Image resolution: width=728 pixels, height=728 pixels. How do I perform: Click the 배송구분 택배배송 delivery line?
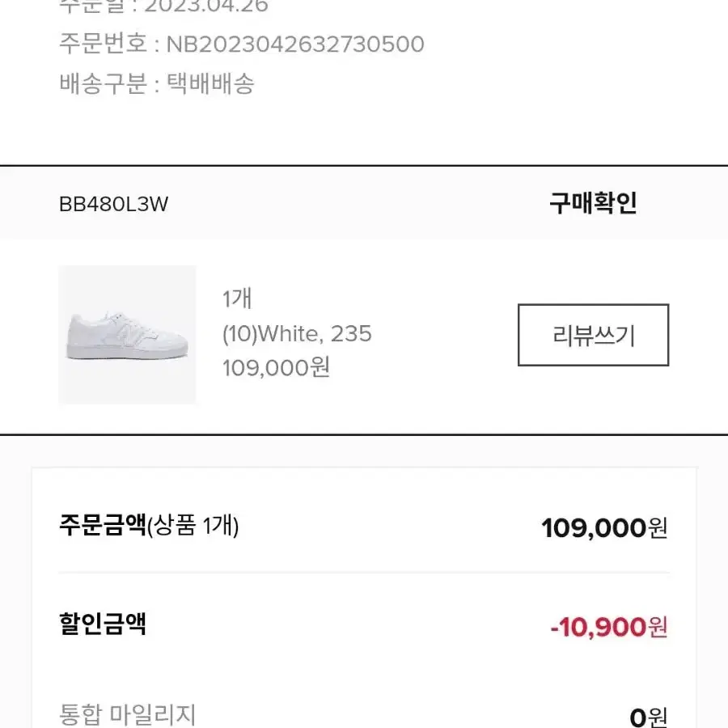[x=157, y=83]
